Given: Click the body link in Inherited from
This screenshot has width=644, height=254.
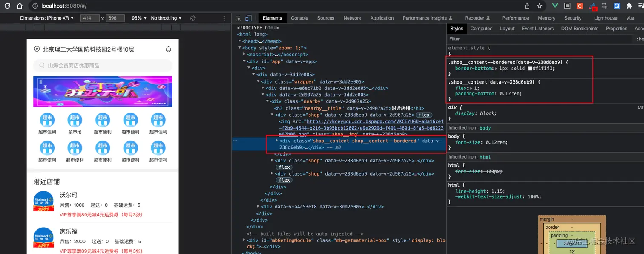Looking at the screenshot, I should (x=485, y=128).
